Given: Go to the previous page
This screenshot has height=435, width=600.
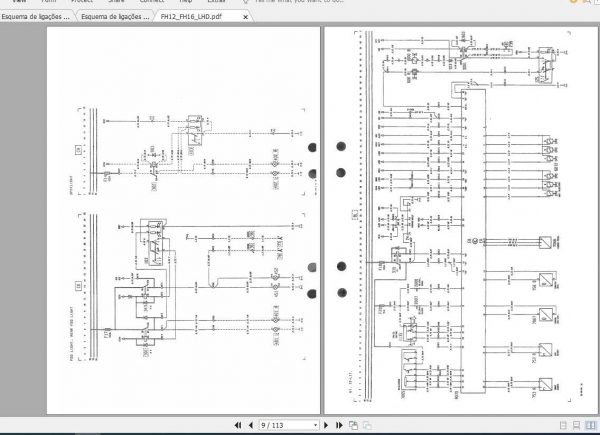Looking at the screenshot, I should pos(251,425).
